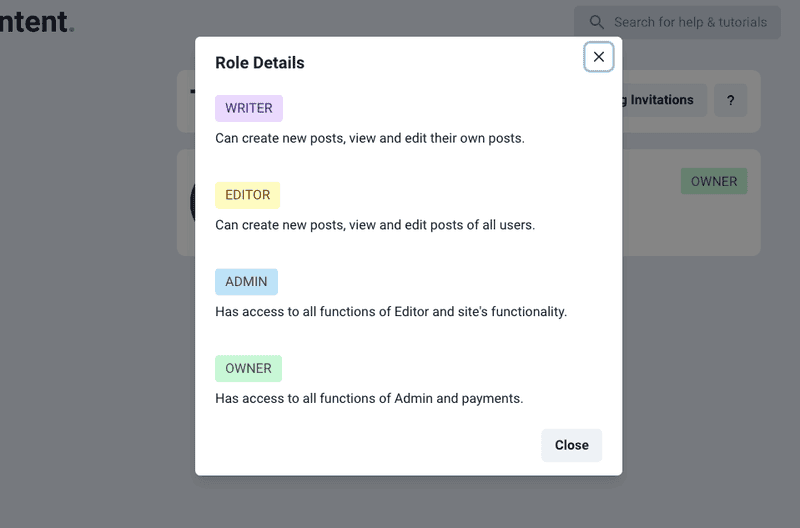Click the Editor role description text
This screenshot has height=528, width=800.
375,225
